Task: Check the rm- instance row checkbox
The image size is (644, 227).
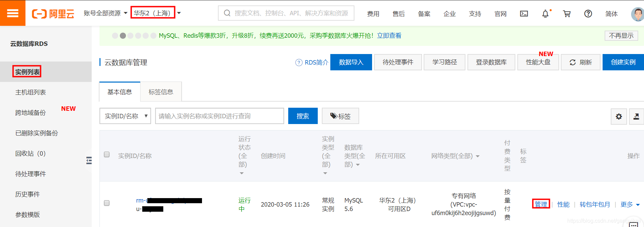Action: (x=107, y=203)
